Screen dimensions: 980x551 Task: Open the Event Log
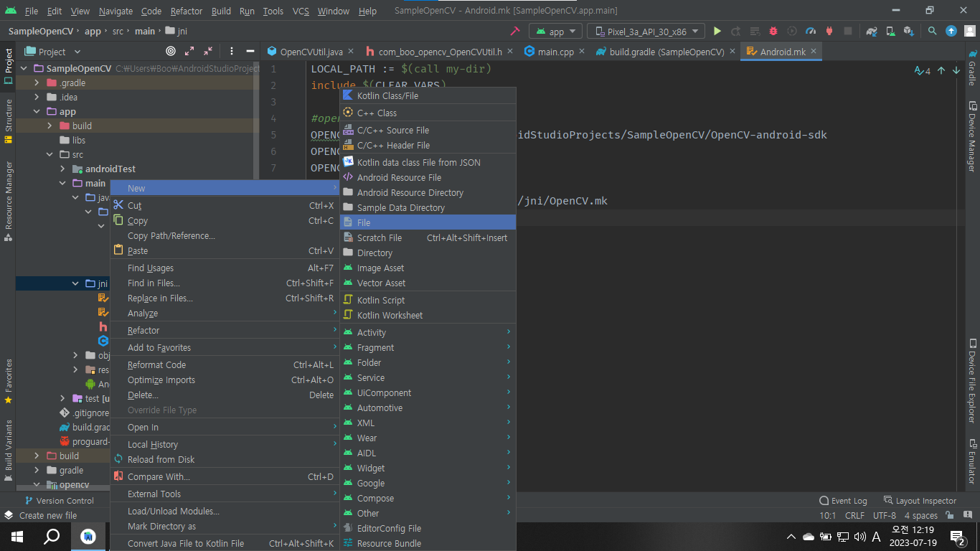pyautogui.click(x=843, y=501)
